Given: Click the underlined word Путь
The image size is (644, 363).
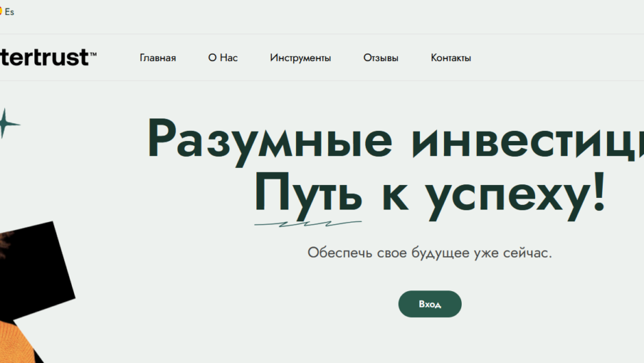Looking at the screenshot, I should click(308, 193).
